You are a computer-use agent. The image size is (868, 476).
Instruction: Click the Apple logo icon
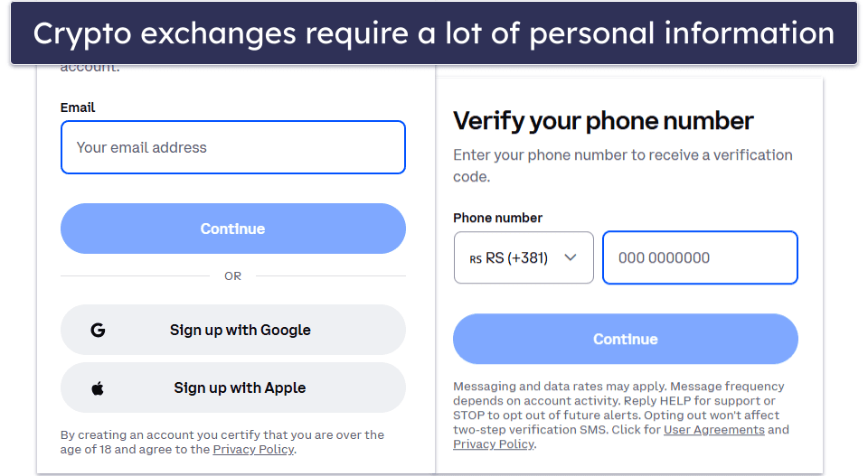pos(98,388)
